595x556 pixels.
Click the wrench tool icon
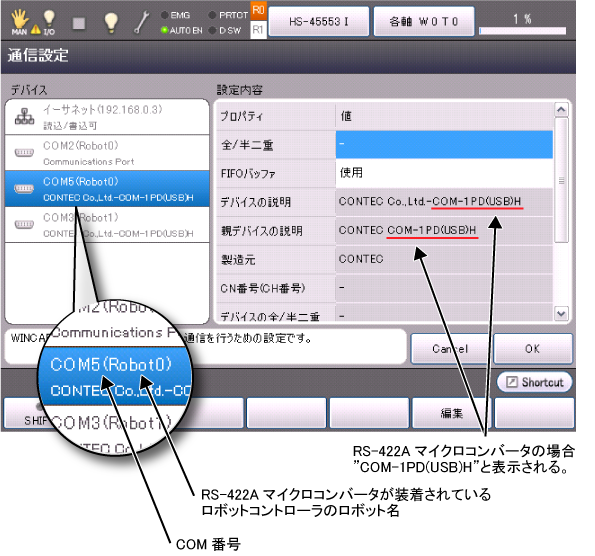(x=142, y=23)
